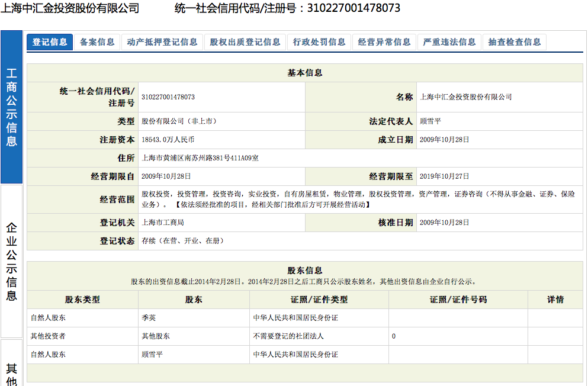Open the 股权出质登记信息 tab

(245, 42)
